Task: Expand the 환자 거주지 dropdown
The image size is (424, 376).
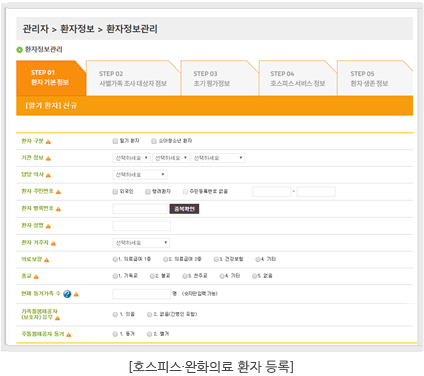Action: (x=141, y=243)
